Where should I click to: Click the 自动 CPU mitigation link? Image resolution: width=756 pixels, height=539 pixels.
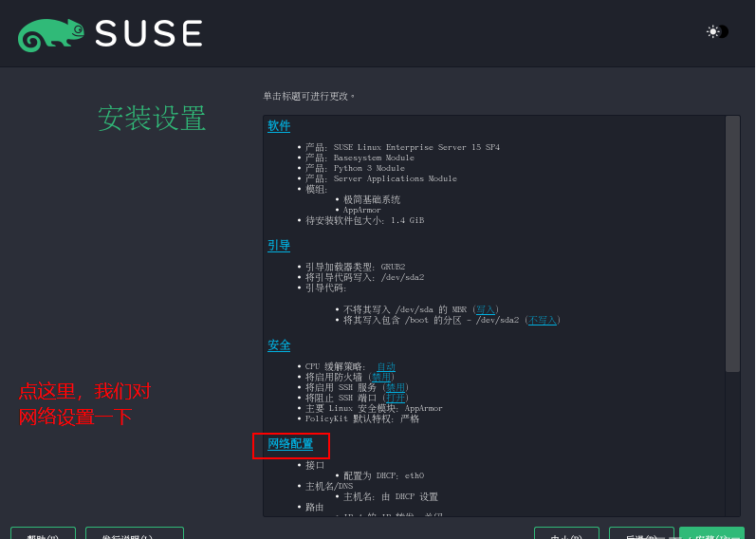pos(386,366)
